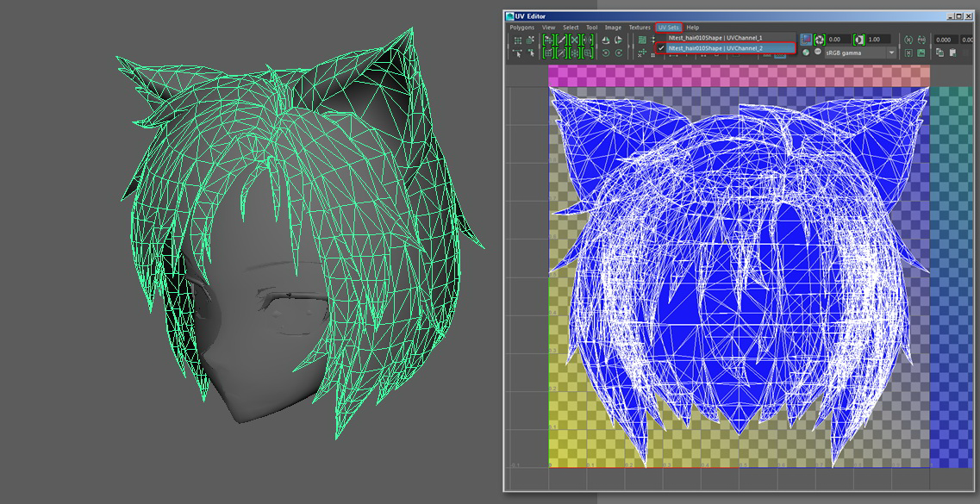Open the sRGB gamma color space dropdown
The height and width of the screenshot is (504, 980).
tap(859, 53)
